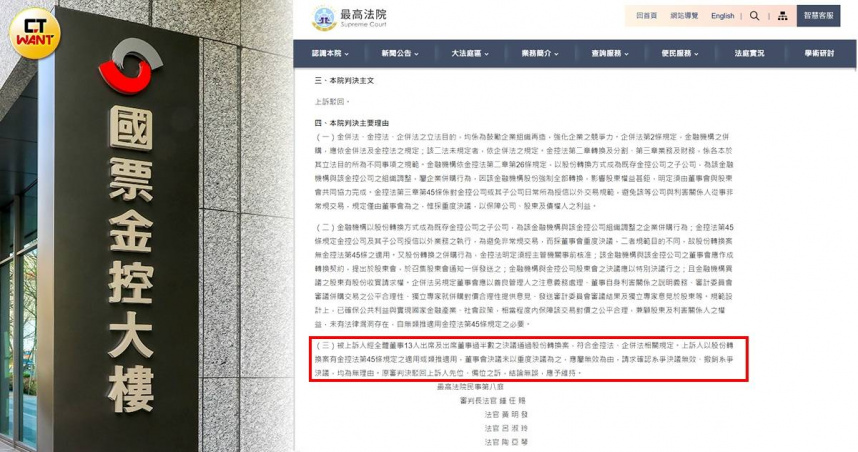Open the search magnifier icon
The width and height of the screenshot is (858, 452).
coord(755,16)
